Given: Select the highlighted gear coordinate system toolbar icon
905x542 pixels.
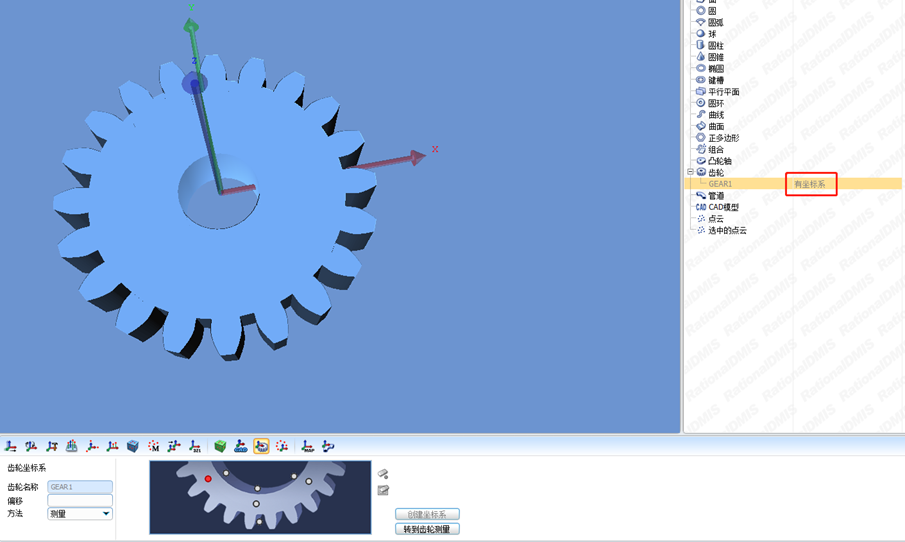Looking at the screenshot, I should click(261, 446).
